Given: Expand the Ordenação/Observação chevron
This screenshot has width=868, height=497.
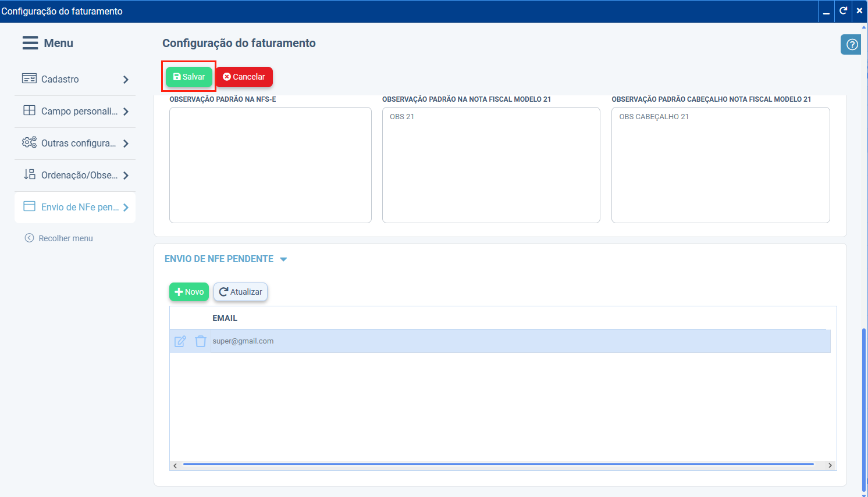Looking at the screenshot, I should pyautogui.click(x=126, y=176).
